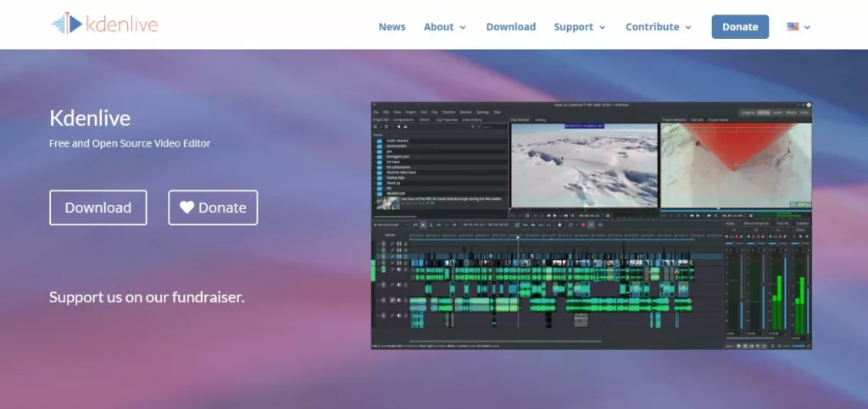Open the language flag selector
This screenshot has width=868, height=409.
click(x=798, y=26)
